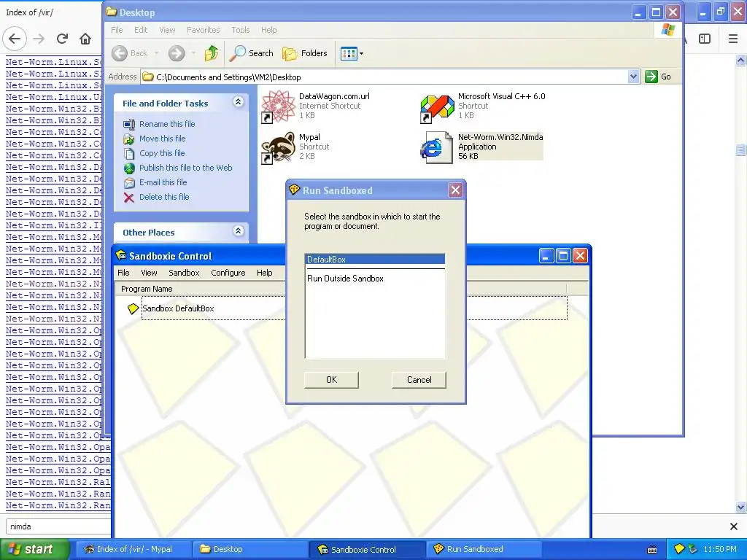Viewport: 747px width, 560px height.
Task: Switch to Run Sandboxed taskbar button
Action: pyautogui.click(x=484, y=550)
